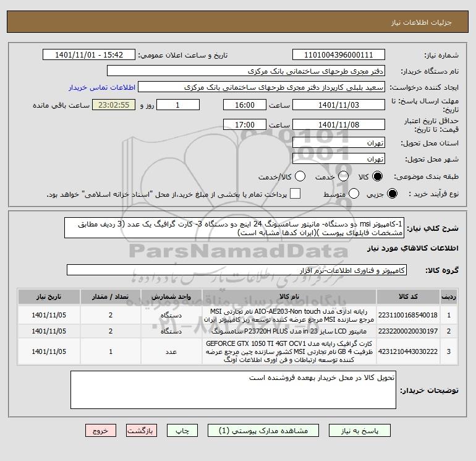The width and height of the screenshot is (476, 461).
Task: Click the کد کالا column header
Action: [x=408, y=296]
